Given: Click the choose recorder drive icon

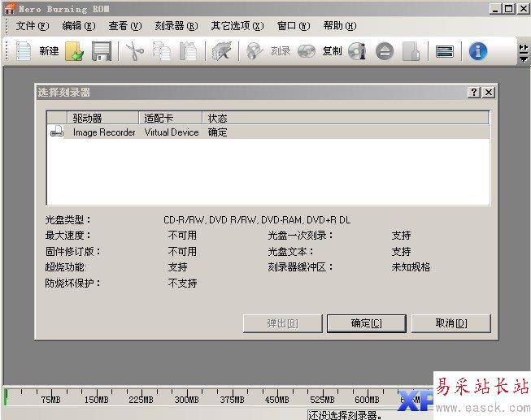Looking at the screenshot, I should pyautogui.click(x=445, y=52).
